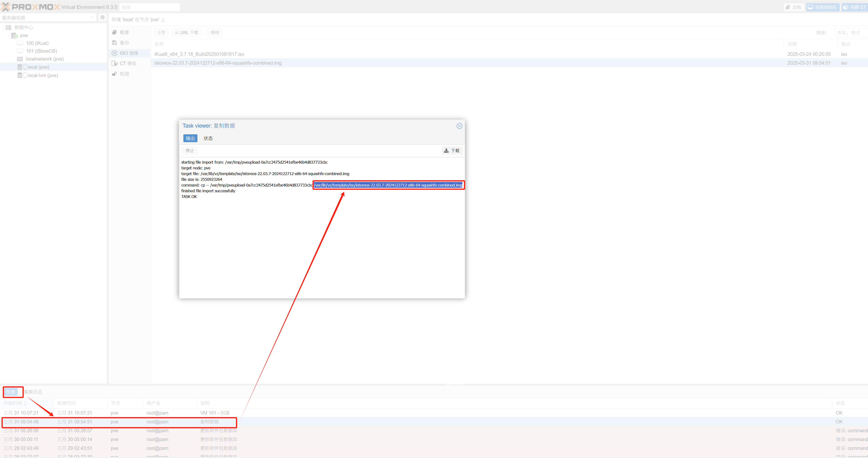
Task: Switch to the 集群日志 tab
Action: point(33,392)
